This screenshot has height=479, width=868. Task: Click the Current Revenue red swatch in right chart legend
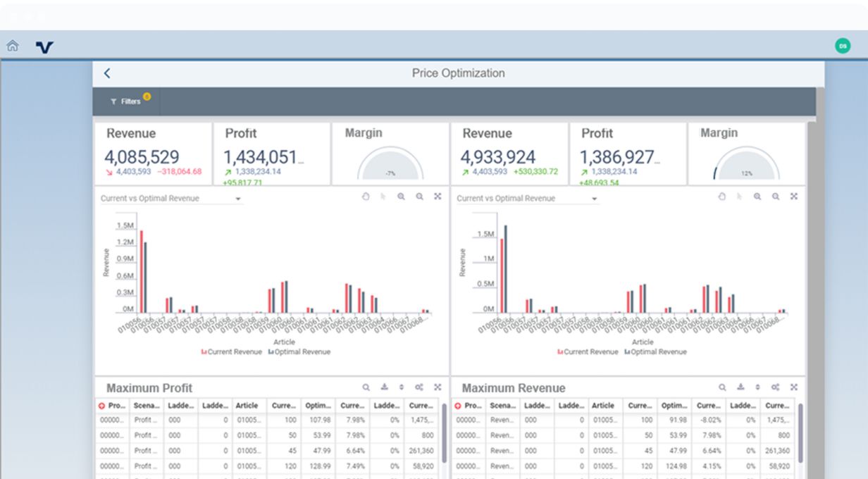(560, 352)
